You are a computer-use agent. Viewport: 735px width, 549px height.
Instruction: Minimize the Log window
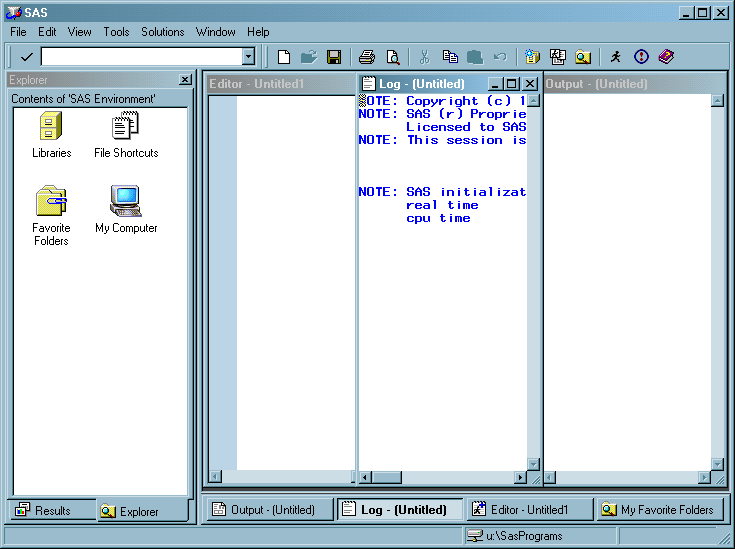click(495, 84)
